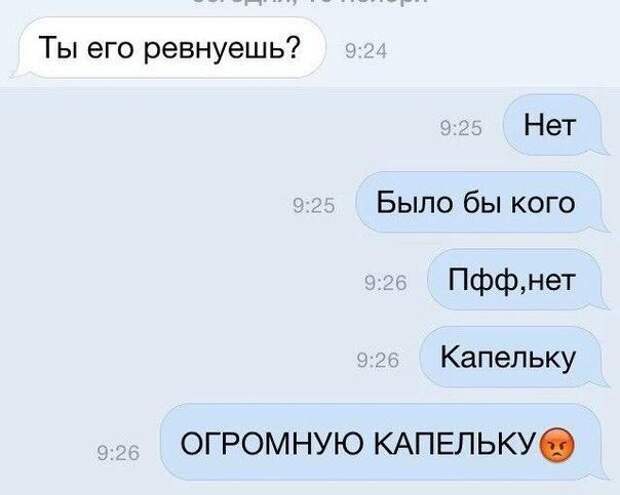The image size is (620, 495).
Task: Click the 9:26 timestamp beside 'ОГРОМНУЮ КАПЕЛЬКУ'
Action: (118, 453)
